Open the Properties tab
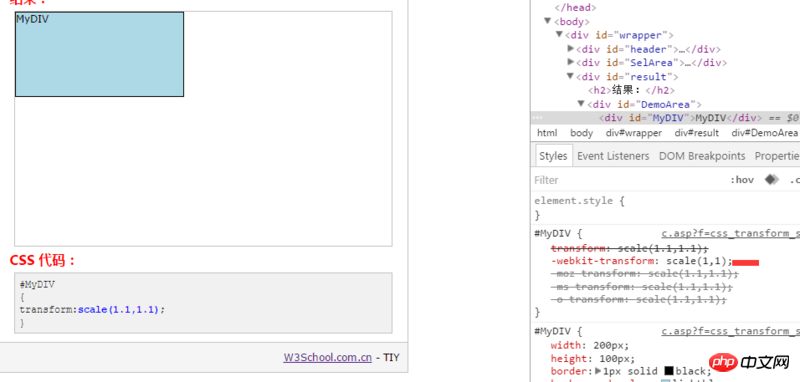The image size is (800, 382). [x=777, y=156]
